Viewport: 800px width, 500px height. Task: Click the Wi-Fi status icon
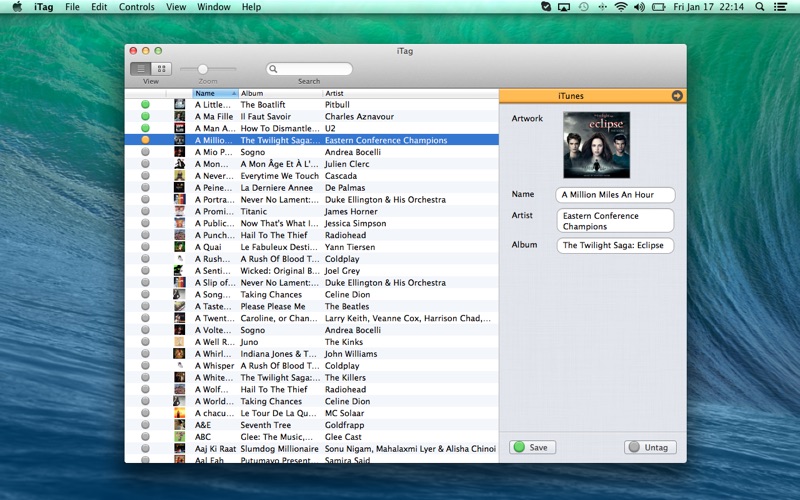click(620, 7)
